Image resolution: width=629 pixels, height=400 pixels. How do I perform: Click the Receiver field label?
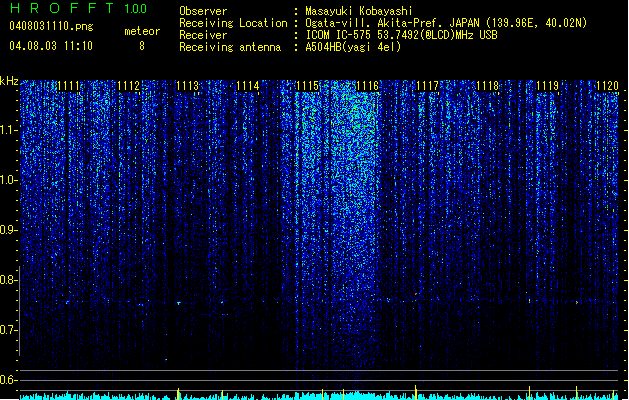(203, 35)
